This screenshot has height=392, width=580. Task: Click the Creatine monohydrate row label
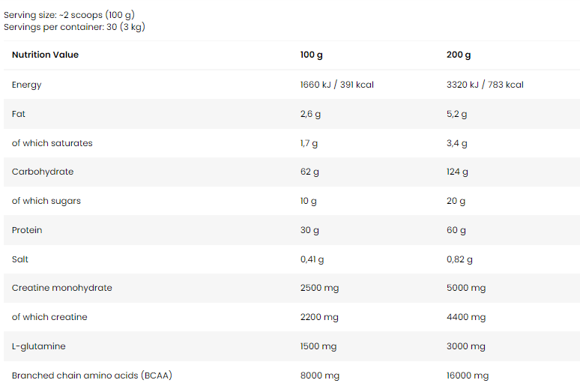[61, 288]
